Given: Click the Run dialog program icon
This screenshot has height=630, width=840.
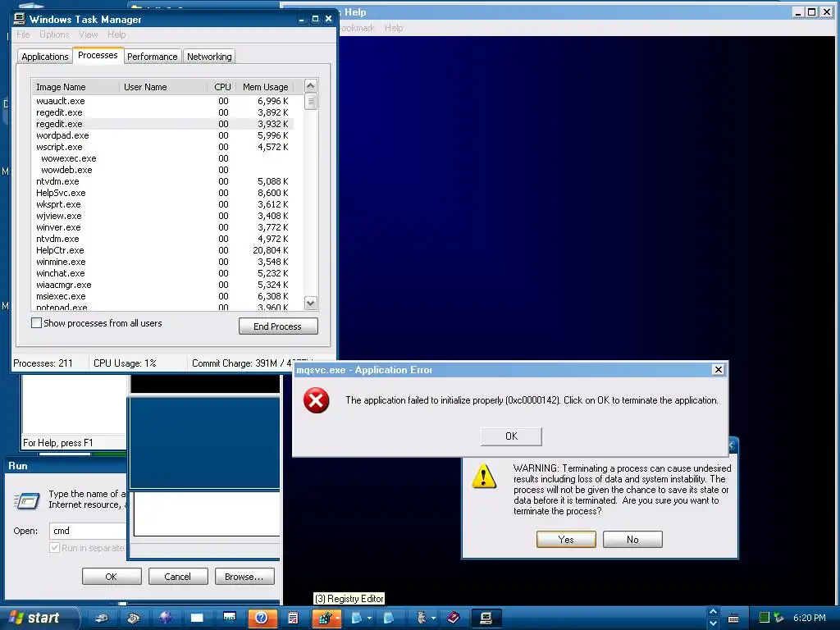Looking at the screenshot, I should pyautogui.click(x=27, y=500).
